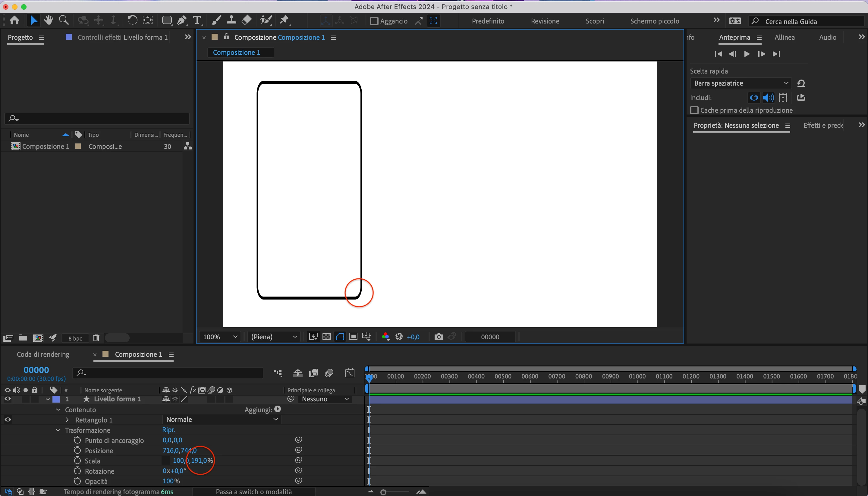The height and width of the screenshot is (496, 868).
Task: Open the 100% zoom level dropdown
Action: click(220, 337)
